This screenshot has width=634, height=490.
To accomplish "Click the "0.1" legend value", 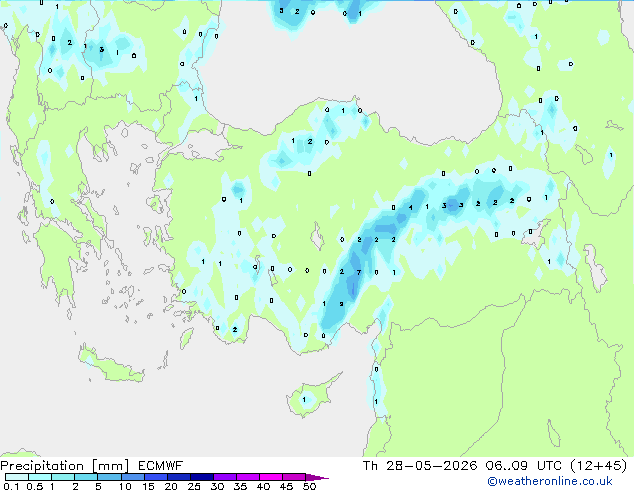I will 11,486.
